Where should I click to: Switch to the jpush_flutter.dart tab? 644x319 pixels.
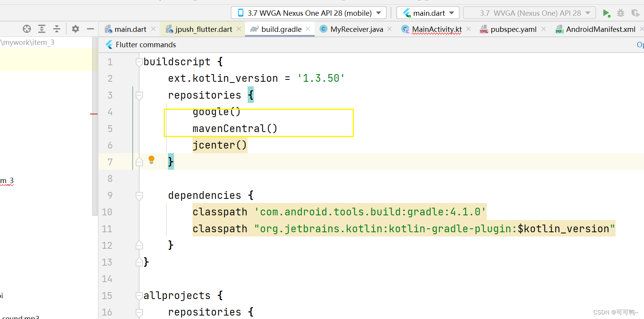(x=203, y=29)
